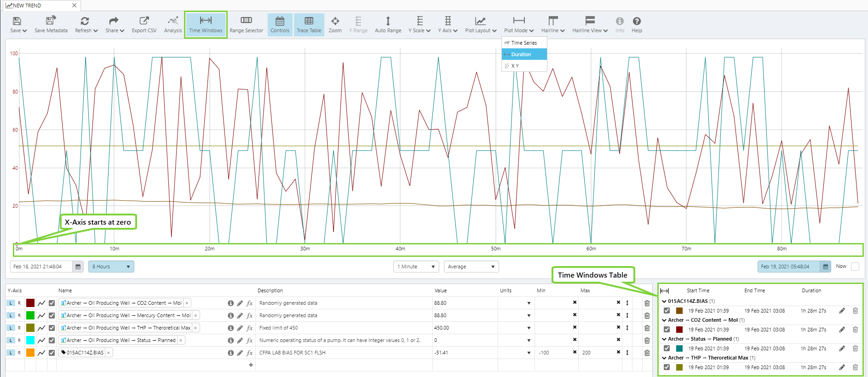The height and width of the screenshot is (377, 868).
Task: Click the Export CSV icon
Action: [x=144, y=21]
